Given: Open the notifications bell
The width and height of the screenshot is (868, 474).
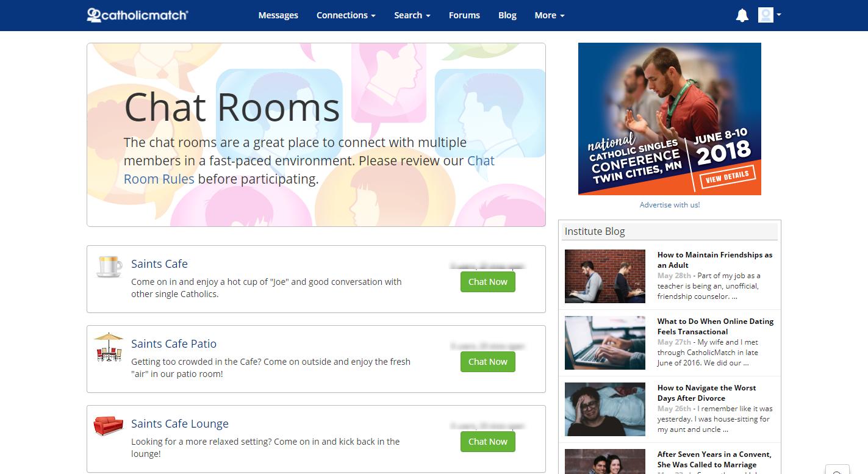Looking at the screenshot, I should click(742, 15).
